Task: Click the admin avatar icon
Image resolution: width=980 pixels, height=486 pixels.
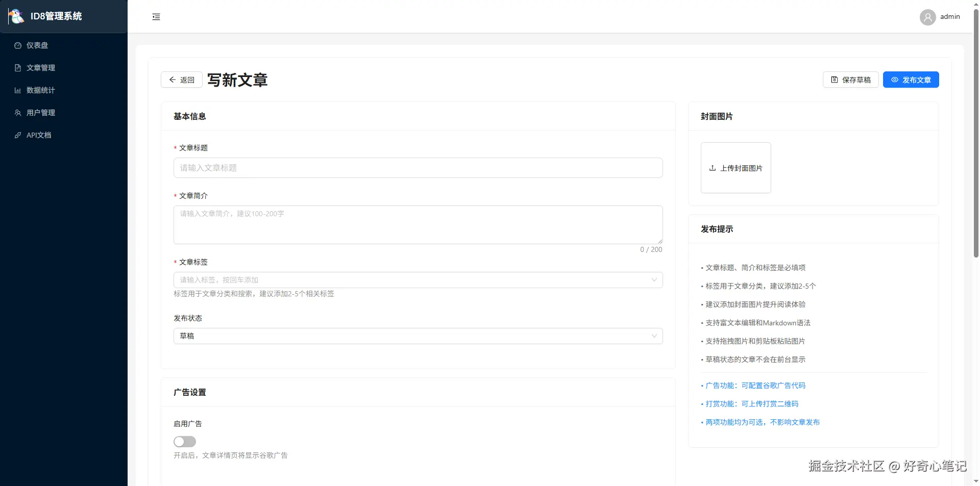Action: [927, 17]
